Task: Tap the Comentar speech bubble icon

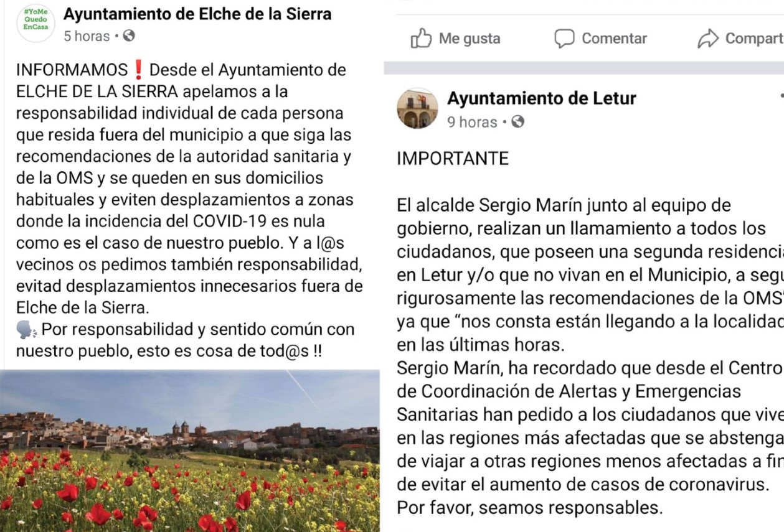Action: tap(564, 39)
